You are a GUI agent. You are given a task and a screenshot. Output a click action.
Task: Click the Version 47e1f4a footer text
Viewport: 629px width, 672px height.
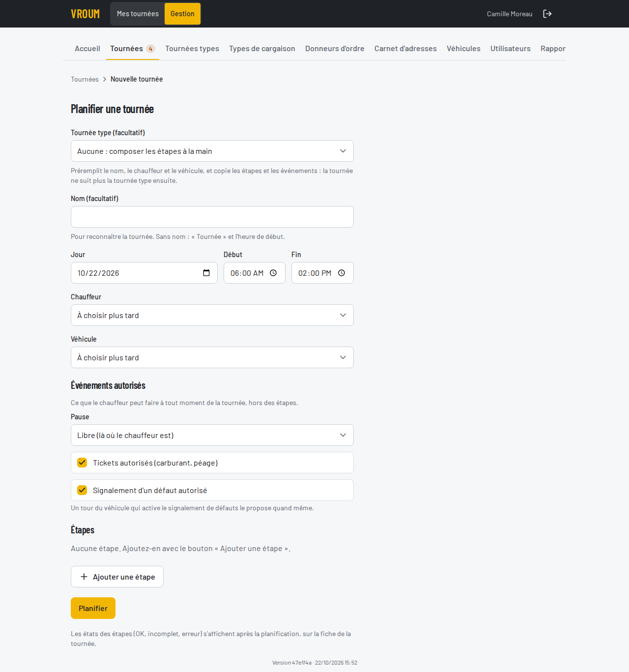tap(315, 663)
